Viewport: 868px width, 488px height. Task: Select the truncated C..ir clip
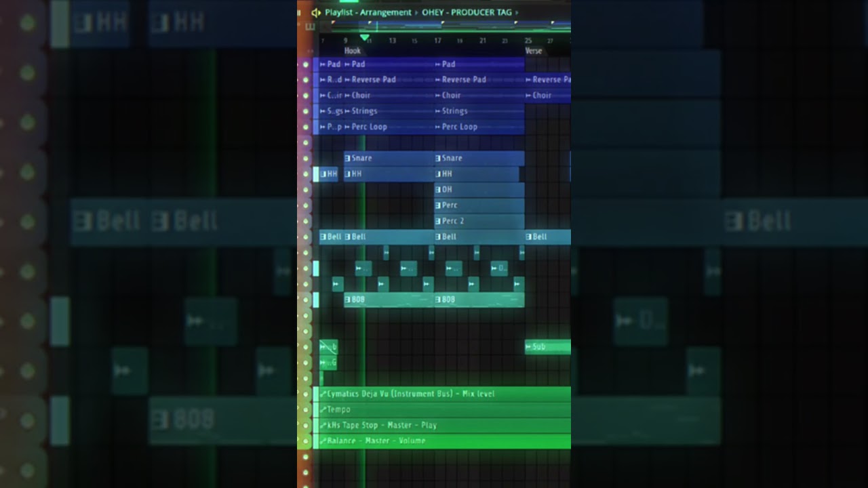coord(331,96)
